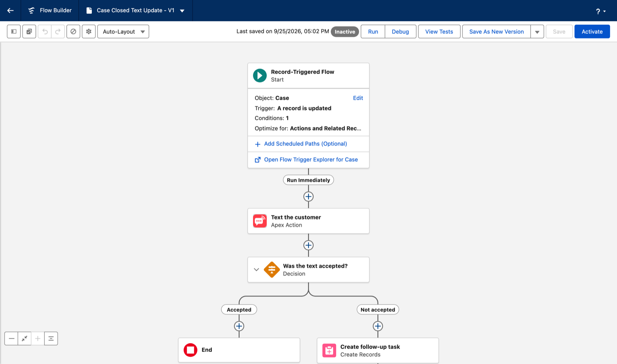This screenshot has height=364, width=617.
Task: Click the Record-Triggered Flow heading
Action: pos(303,72)
